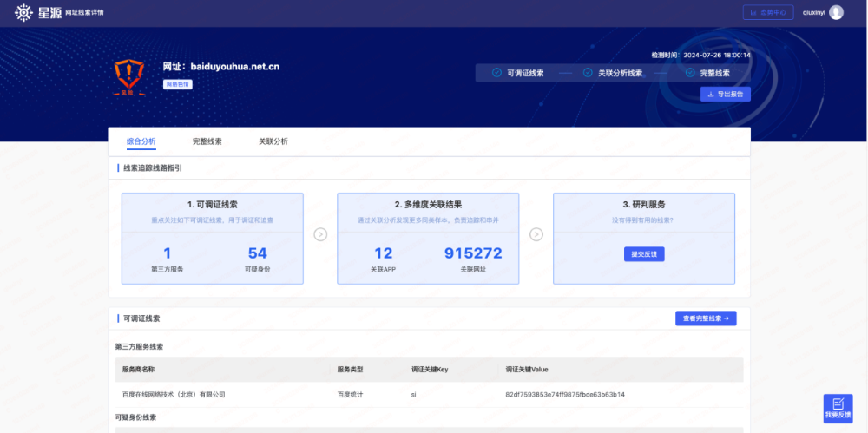Switch to the 完整线索 tab

(207, 141)
